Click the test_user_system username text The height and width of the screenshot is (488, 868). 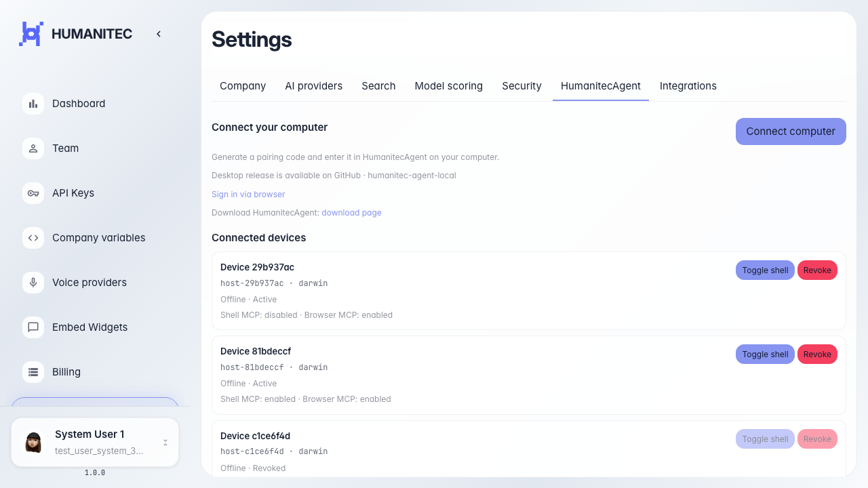tap(99, 451)
